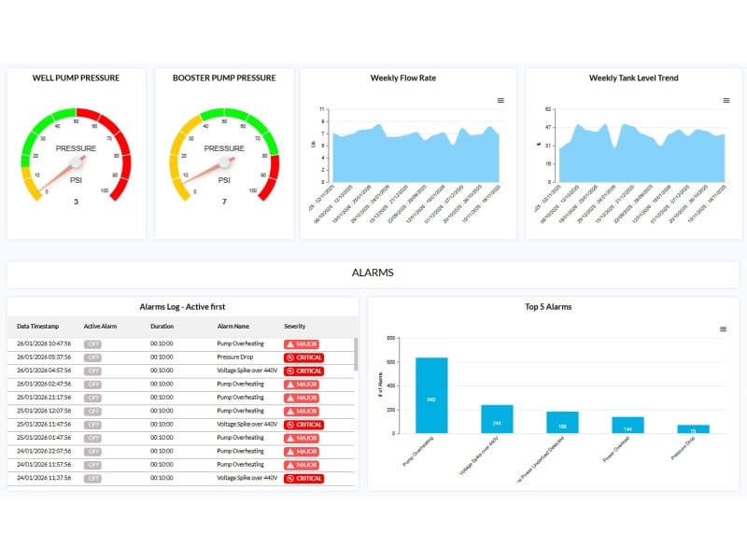The height and width of the screenshot is (560, 747).
Task: Toggle Active Alarm switch for 25/01/2026 11:47:56 row
Action: [92, 425]
